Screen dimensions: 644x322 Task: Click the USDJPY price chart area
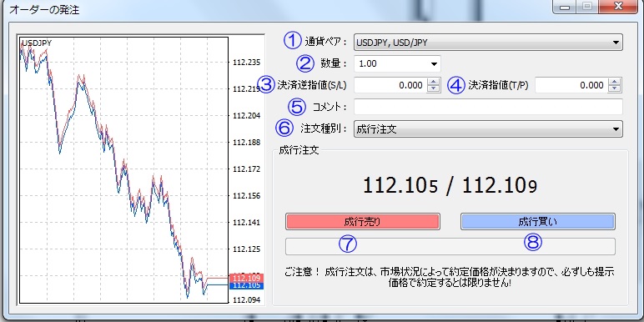point(123,170)
